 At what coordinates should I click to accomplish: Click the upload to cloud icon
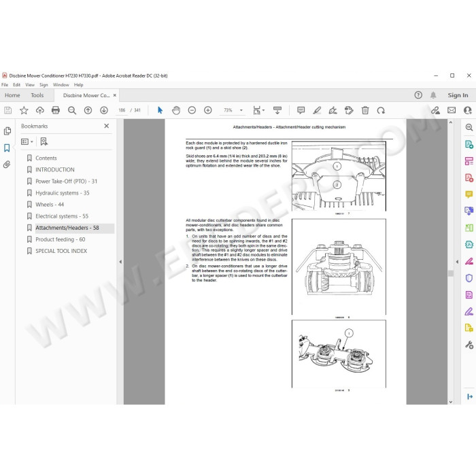tap(39, 110)
